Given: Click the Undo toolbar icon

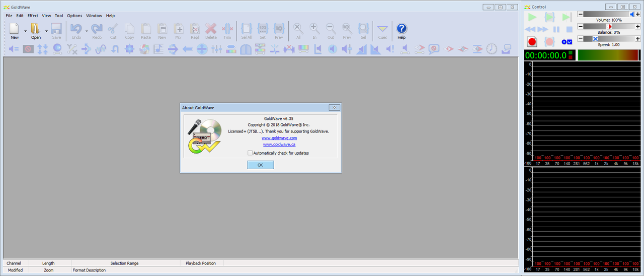Looking at the screenshot, I should click(76, 28).
